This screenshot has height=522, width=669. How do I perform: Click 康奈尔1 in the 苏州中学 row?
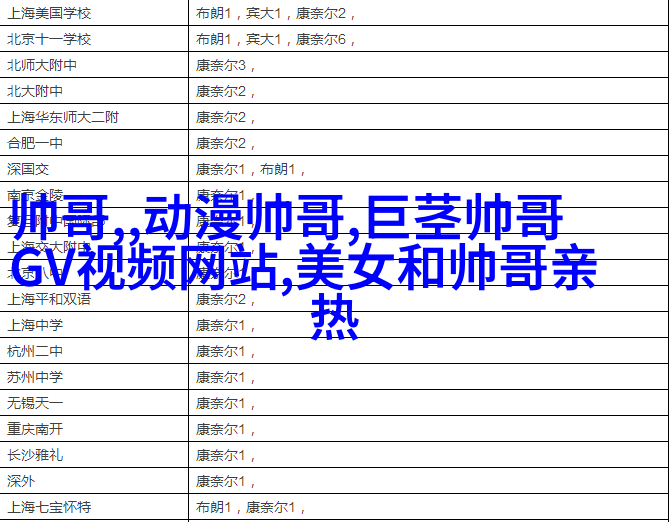coord(428,377)
